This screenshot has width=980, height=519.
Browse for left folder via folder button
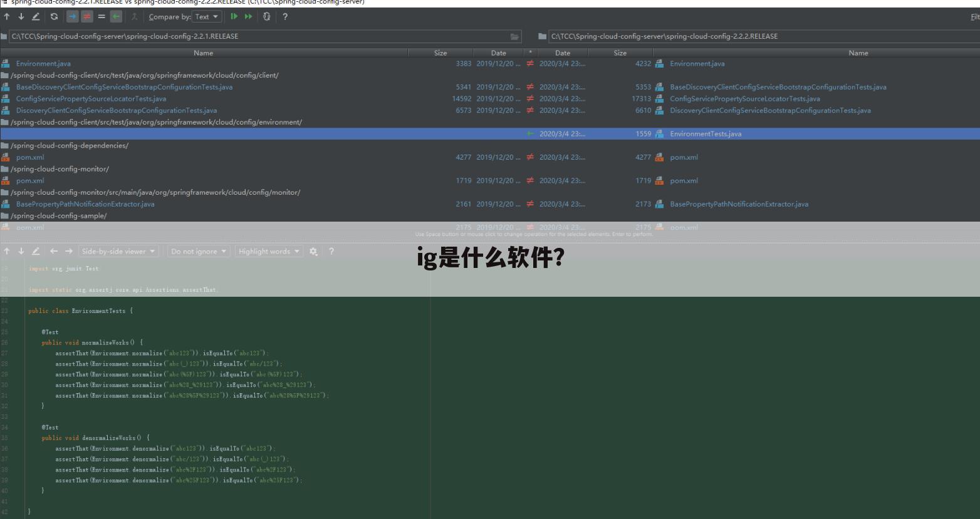point(515,36)
